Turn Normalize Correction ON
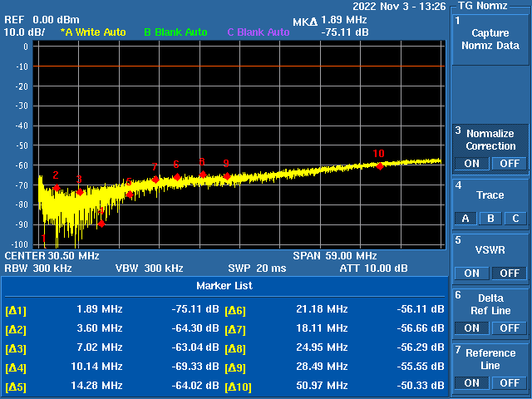 (x=471, y=163)
